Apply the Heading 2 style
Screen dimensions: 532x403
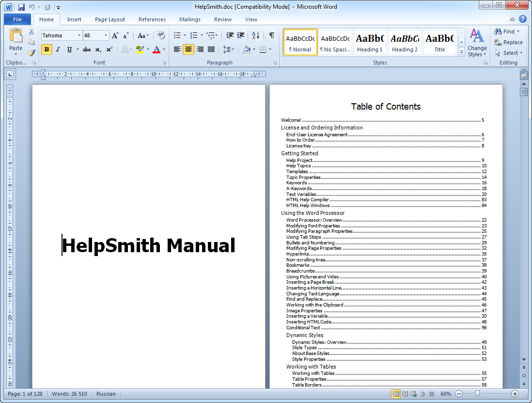[405, 43]
